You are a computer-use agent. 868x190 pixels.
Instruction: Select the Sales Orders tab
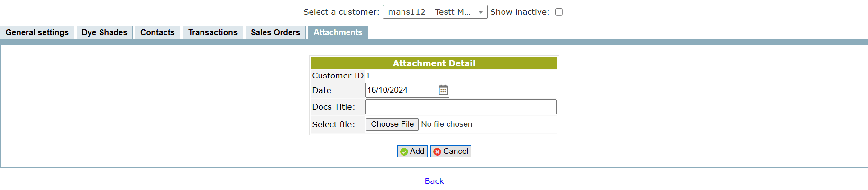coord(275,32)
